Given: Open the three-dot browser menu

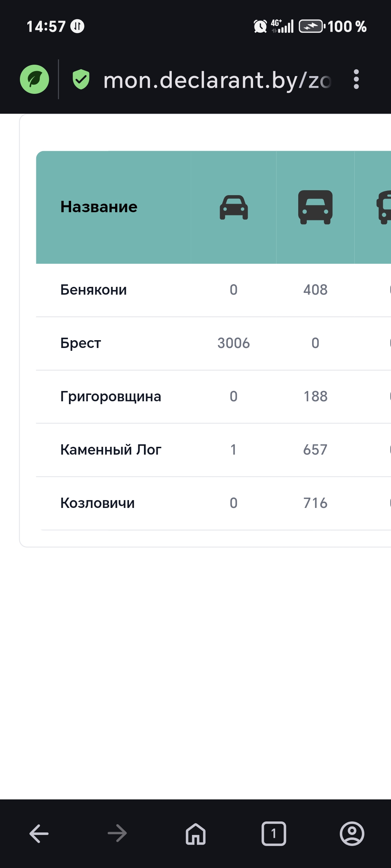Looking at the screenshot, I should [x=356, y=79].
